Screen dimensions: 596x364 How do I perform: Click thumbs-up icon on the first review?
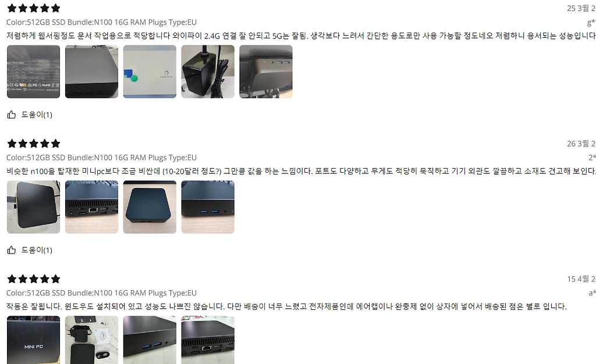pos(12,115)
